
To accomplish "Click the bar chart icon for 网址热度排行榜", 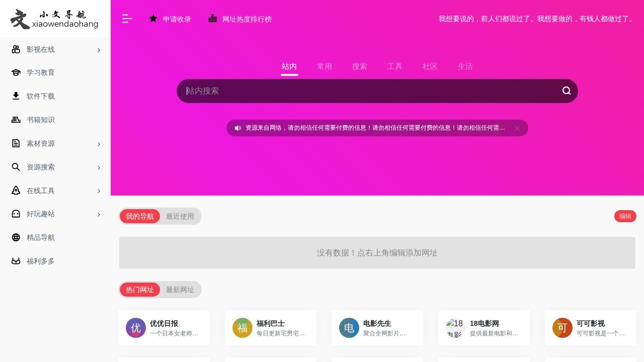I will click(213, 19).
